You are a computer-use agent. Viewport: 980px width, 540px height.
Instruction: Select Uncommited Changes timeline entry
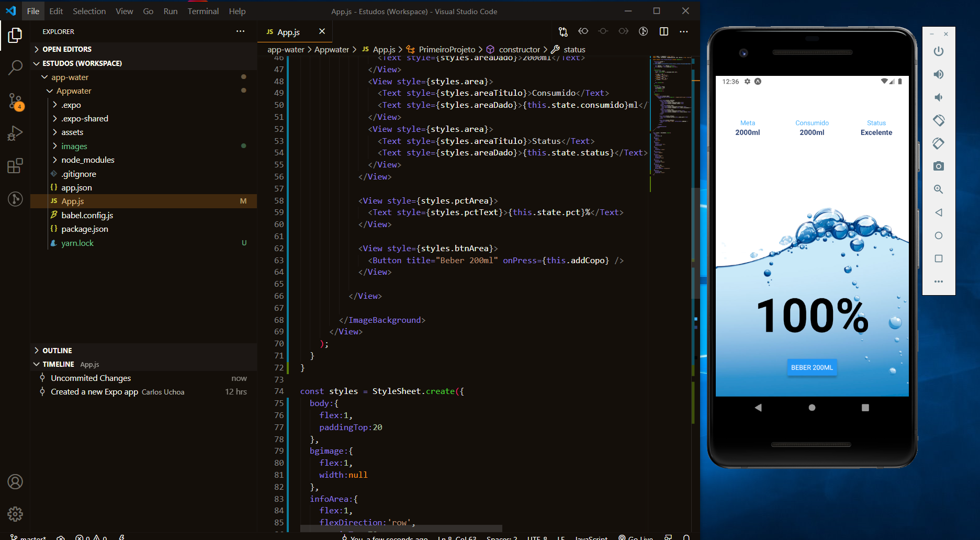click(144, 378)
